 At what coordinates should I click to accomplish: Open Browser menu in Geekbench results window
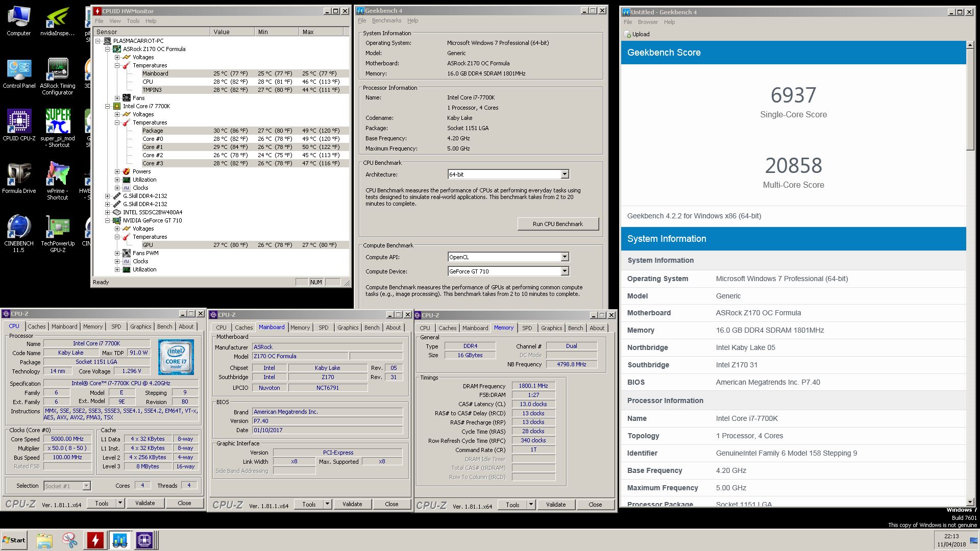[648, 22]
